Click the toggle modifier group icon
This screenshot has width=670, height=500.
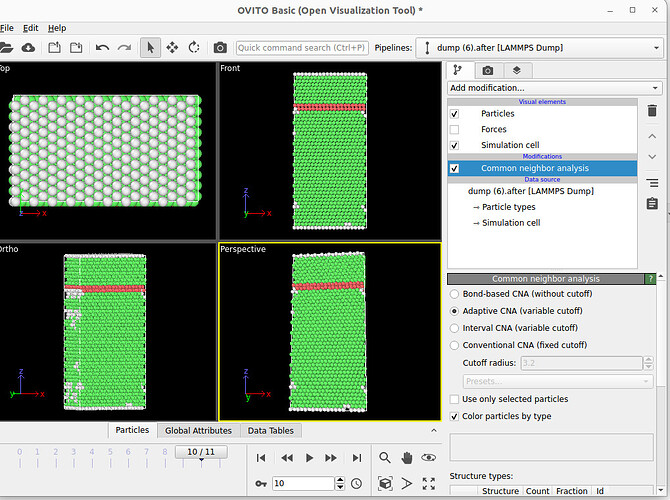pyautogui.click(x=652, y=183)
